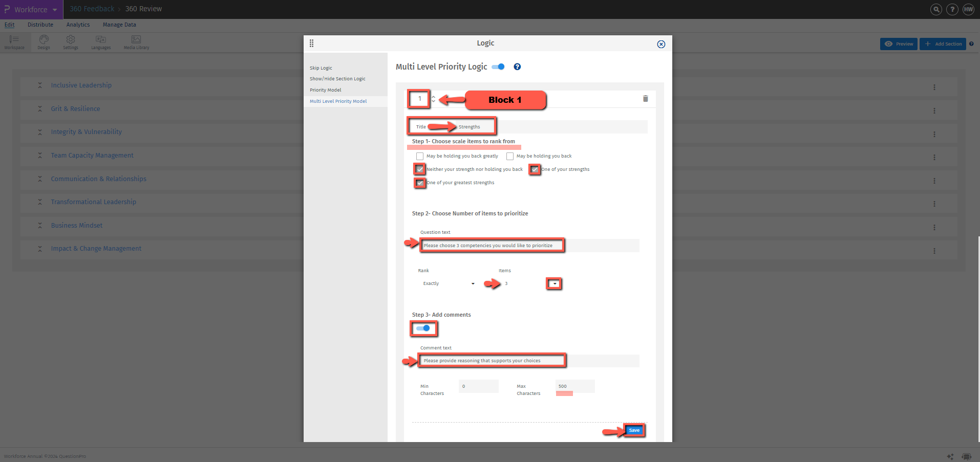This screenshot has height=462, width=980.
Task: Uncheck One of your greatest strengths
Action: coord(420,183)
